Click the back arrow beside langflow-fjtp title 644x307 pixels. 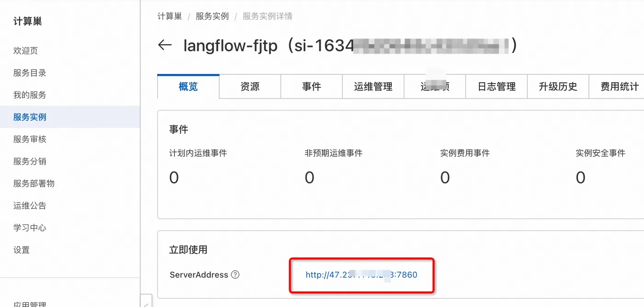(x=165, y=45)
